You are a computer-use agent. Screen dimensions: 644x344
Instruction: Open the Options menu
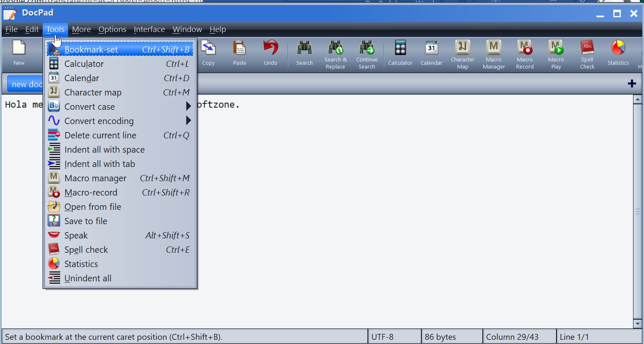[112, 29]
